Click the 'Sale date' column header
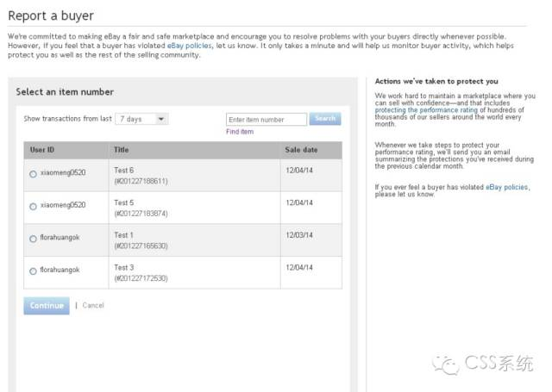Screen dimensions: 552x392 [x=301, y=150]
